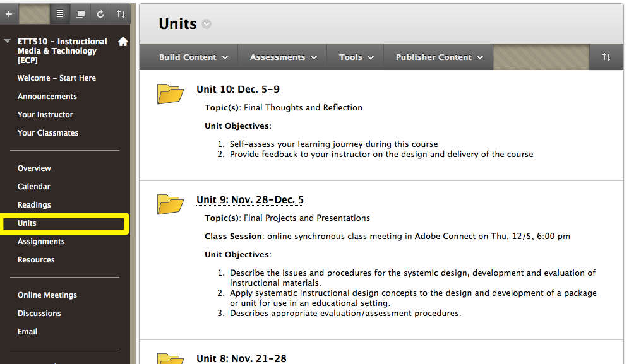Open Your Classmates page
The image size is (629, 364).
coord(48,132)
